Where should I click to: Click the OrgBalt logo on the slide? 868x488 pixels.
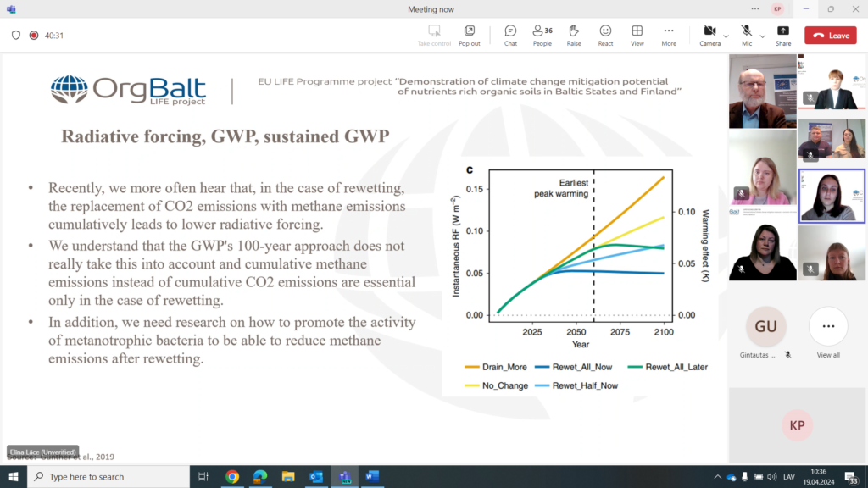click(128, 89)
